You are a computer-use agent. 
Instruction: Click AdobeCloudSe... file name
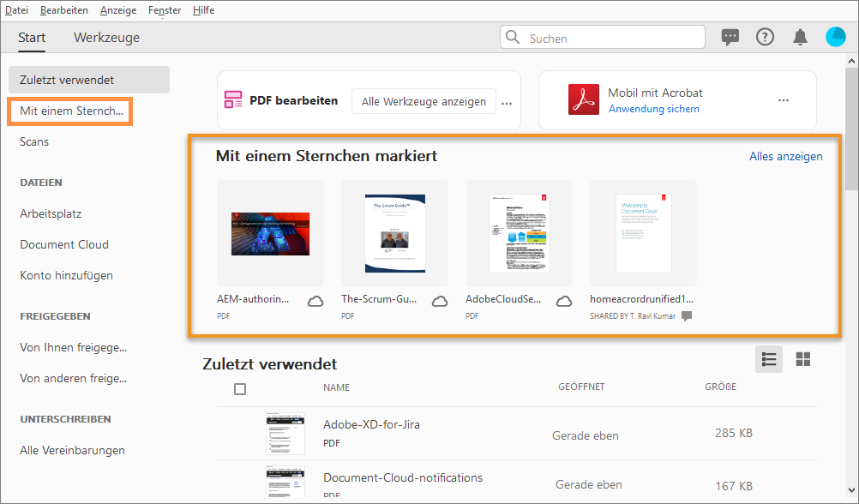click(x=503, y=299)
